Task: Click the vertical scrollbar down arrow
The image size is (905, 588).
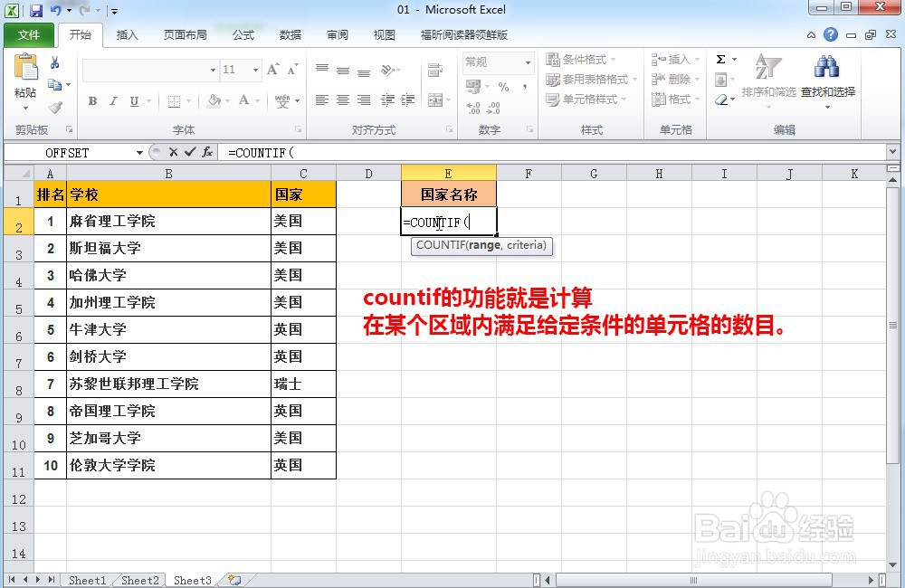Action: 893,564
